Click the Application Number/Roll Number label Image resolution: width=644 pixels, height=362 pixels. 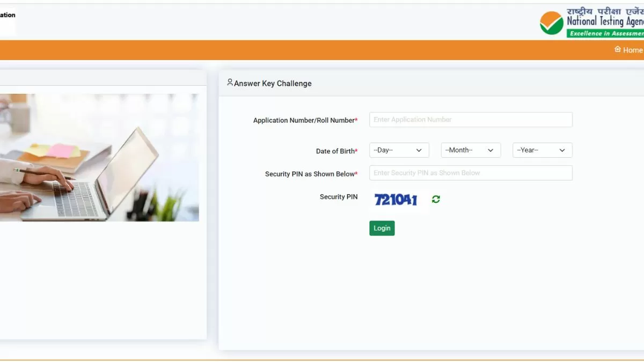pyautogui.click(x=304, y=121)
